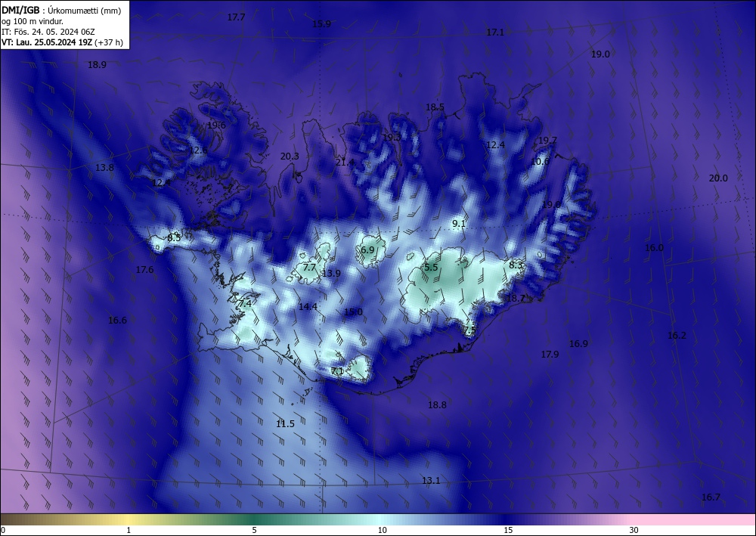Click the color scale tick labeled 10
756x536 pixels.
click(382, 531)
